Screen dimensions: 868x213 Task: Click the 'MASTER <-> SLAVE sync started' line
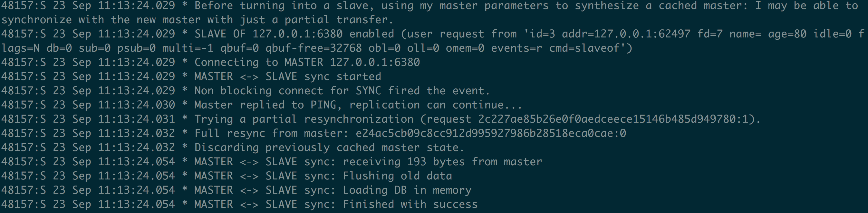(x=287, y=76)
